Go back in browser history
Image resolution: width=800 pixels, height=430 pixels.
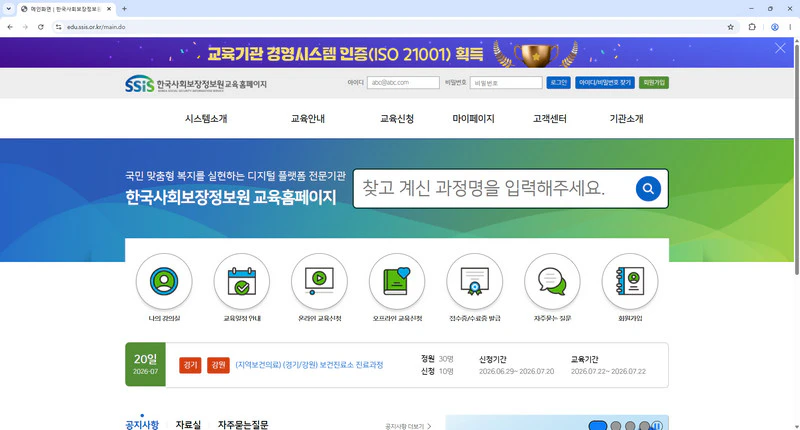10,27
